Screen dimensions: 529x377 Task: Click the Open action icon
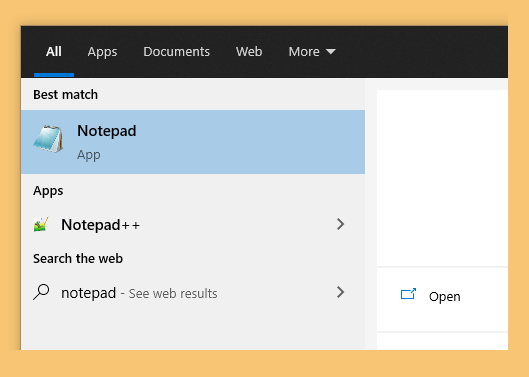tap(408, 294)
